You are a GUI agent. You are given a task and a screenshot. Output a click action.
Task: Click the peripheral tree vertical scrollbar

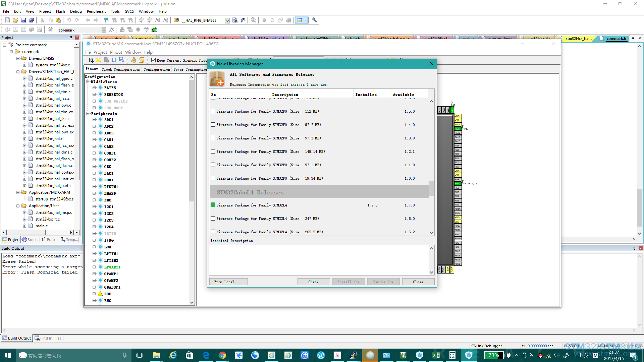tap(192, 141)
